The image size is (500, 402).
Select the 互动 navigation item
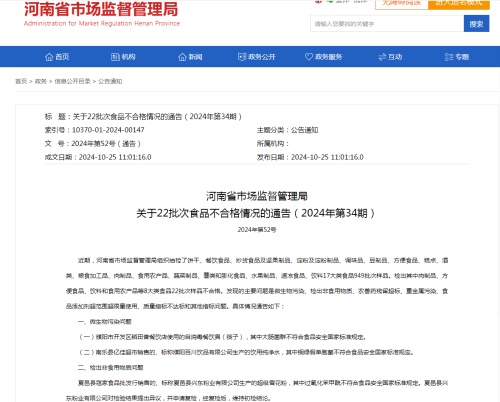point(390,57)
